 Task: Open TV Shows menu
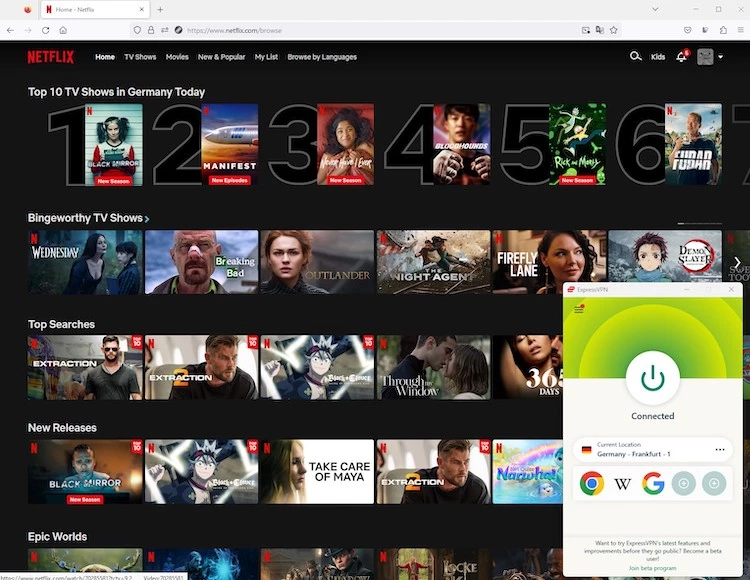[140, 57]
